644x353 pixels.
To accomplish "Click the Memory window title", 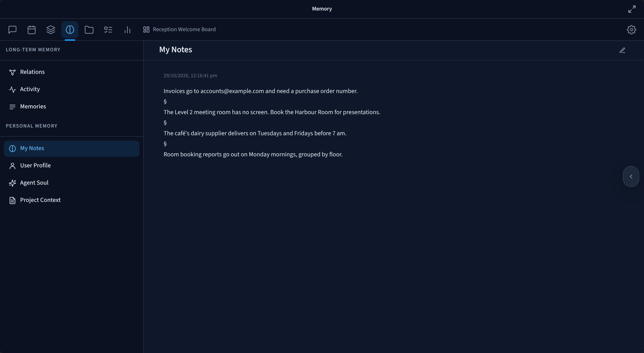I will pos(322,9).
